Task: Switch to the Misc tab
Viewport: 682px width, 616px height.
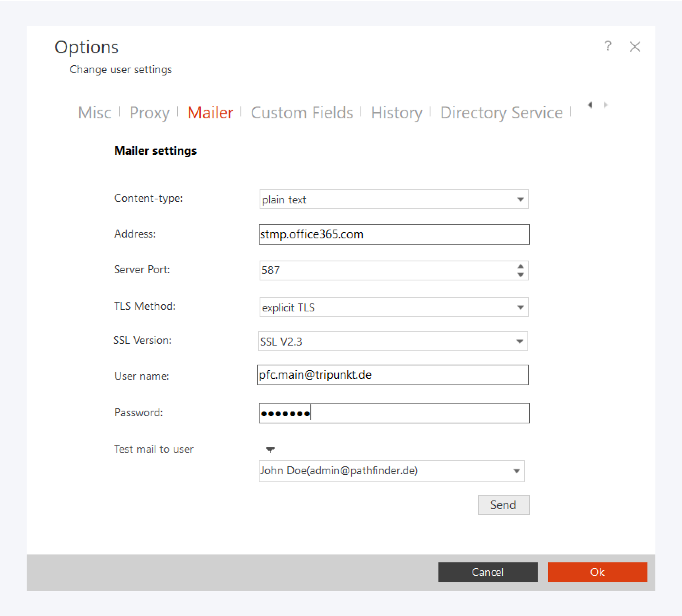Action: coord(94,113)
